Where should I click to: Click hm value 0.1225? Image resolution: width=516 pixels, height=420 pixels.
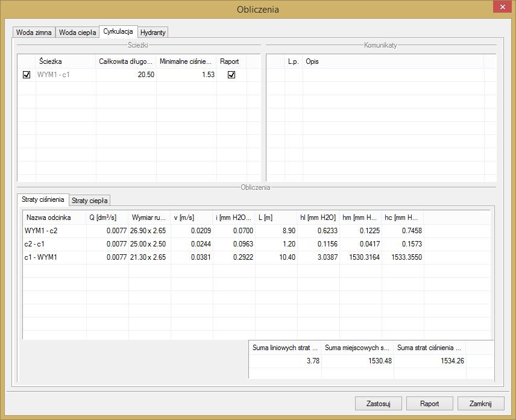pyautogui.click(x=370, y=231)
